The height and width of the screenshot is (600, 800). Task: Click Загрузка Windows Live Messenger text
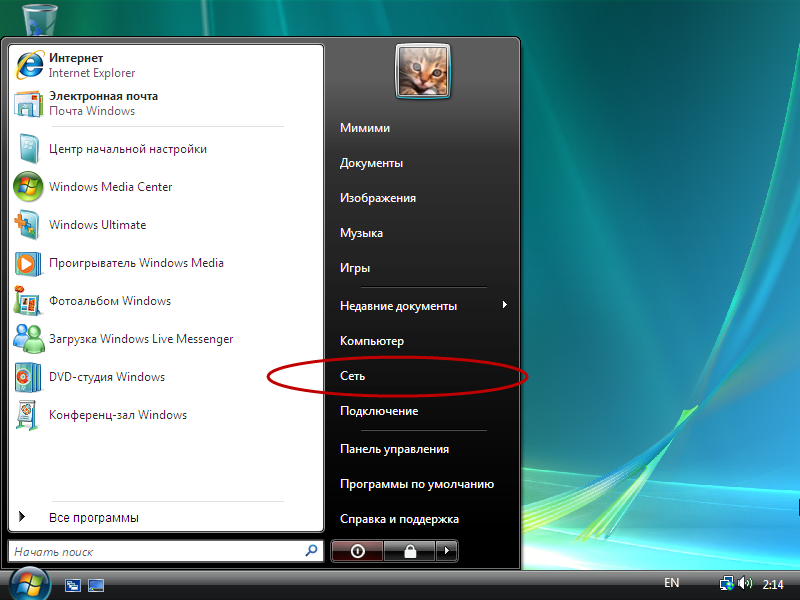point(141,339)
